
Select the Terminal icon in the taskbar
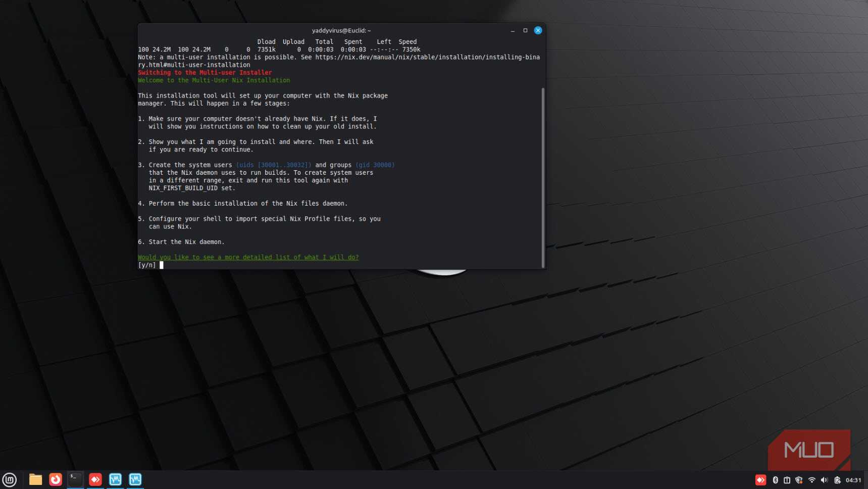point(75,479)
